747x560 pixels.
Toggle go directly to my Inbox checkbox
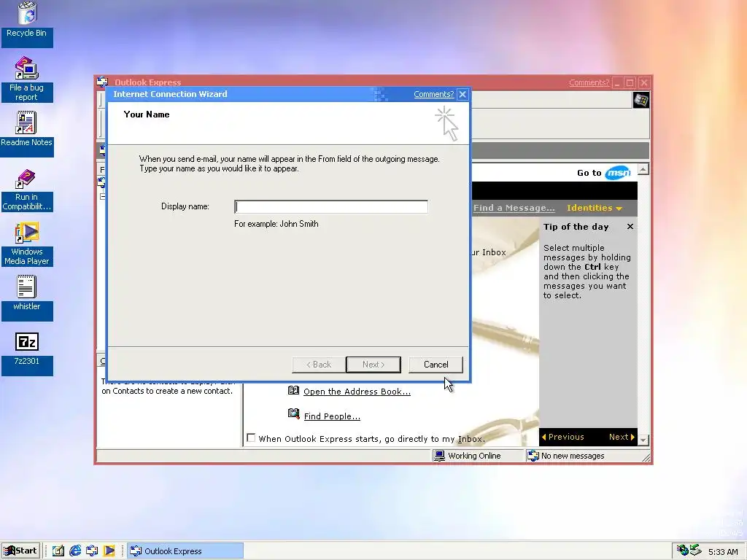(251, 438)
